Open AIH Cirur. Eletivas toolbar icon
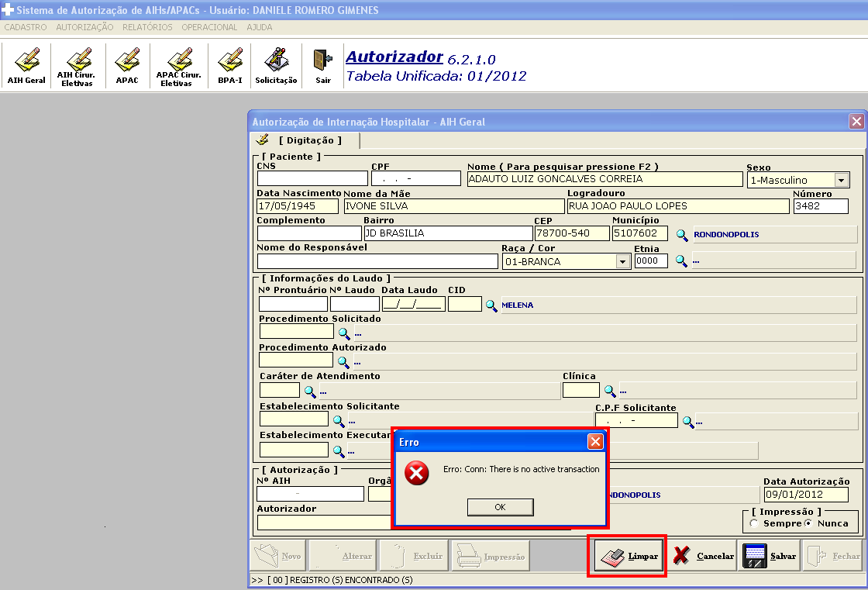Screen dimensions: 868x590 click(x=77, y=65)
